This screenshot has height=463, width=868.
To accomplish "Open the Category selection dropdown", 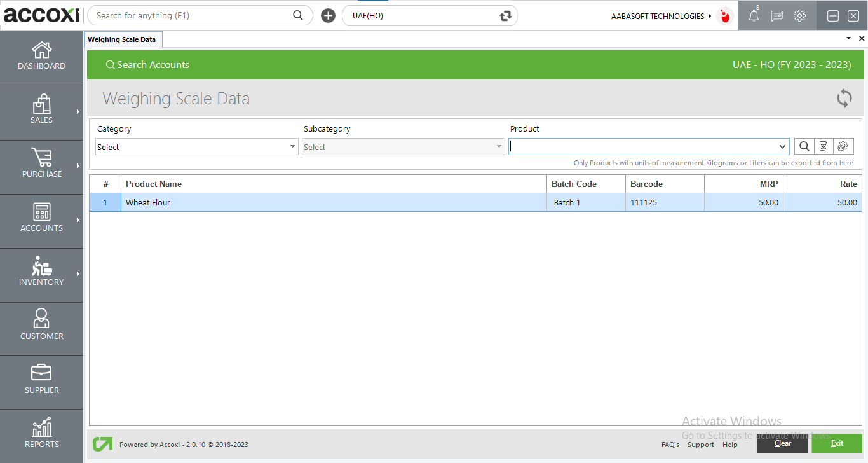I will coord(293,146).
